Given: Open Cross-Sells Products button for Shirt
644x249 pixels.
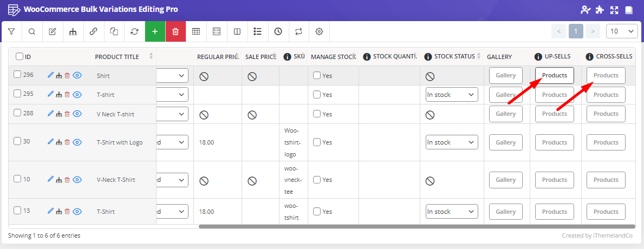Looking at the screenshot, I should click(x=606, y=75).
